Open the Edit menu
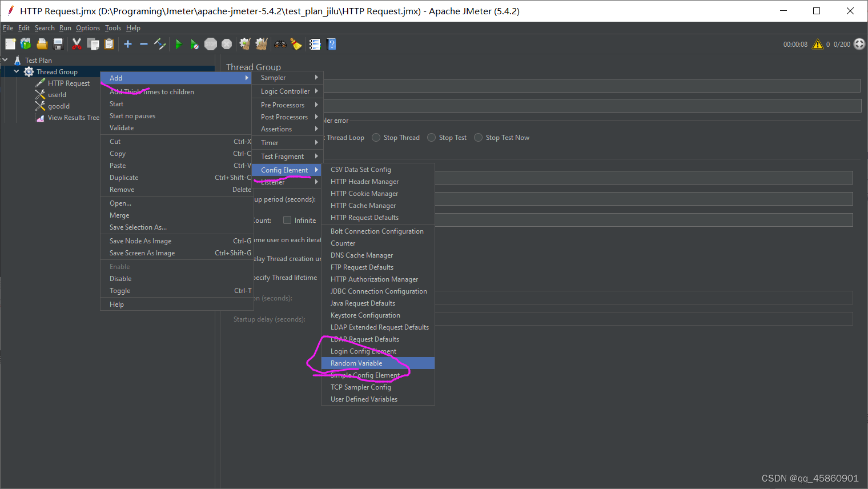Image resolution: width=868 pixels, height=489 pixels. click(x=24, y=28)
